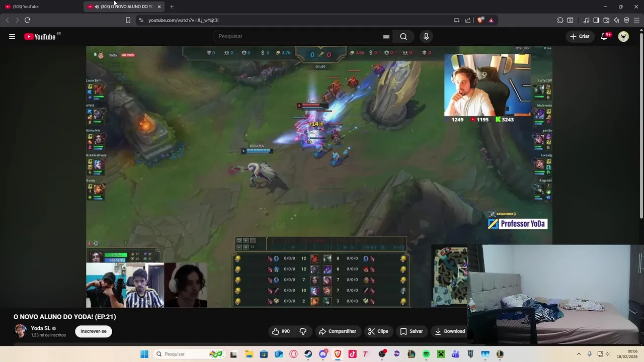Launch Steam from the taskbar
Image resolution: width=644 pixels, height=362 pixels.
tap(308, 354)
